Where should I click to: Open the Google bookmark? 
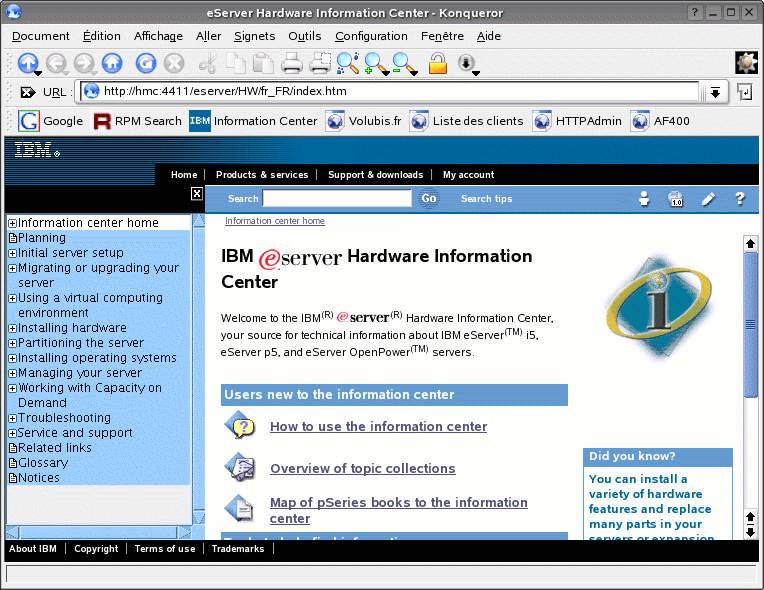(x=51, y=121)
